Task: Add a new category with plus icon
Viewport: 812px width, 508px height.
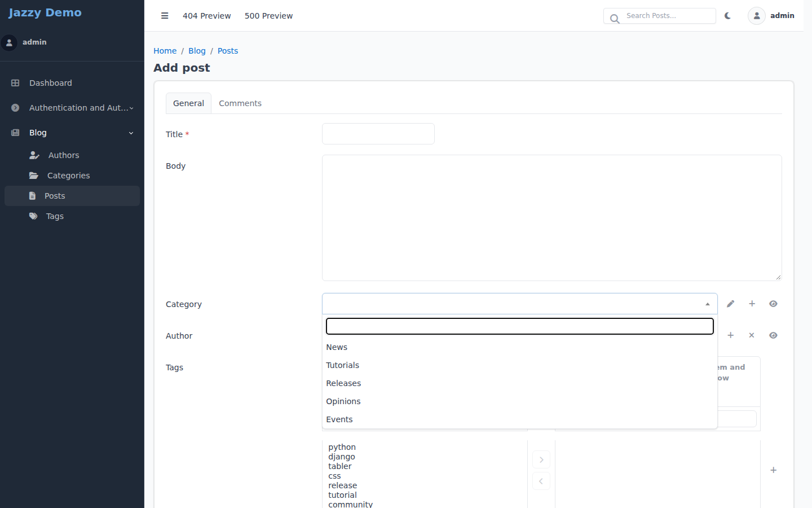Action: click(752, 304)
